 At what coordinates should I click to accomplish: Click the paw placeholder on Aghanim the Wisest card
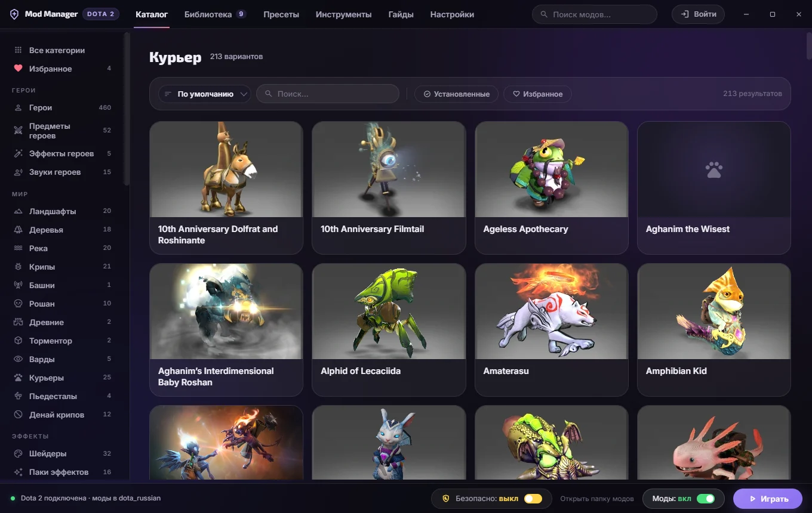713,170
